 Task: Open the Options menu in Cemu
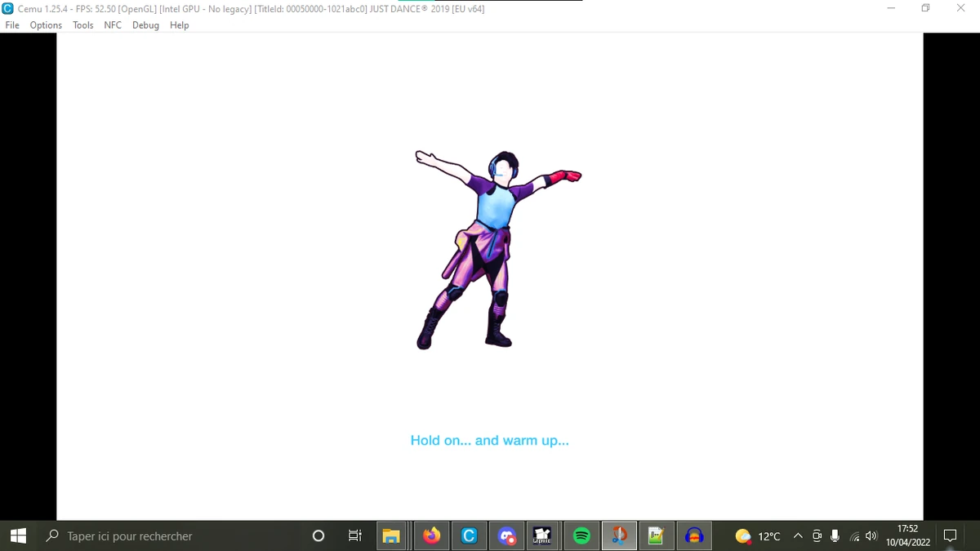[46, 24]
